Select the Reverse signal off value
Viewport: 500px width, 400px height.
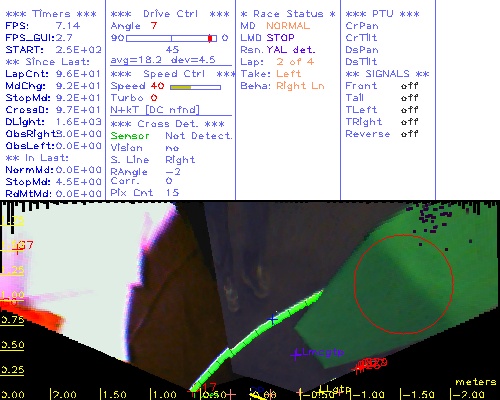click(410, 134)
